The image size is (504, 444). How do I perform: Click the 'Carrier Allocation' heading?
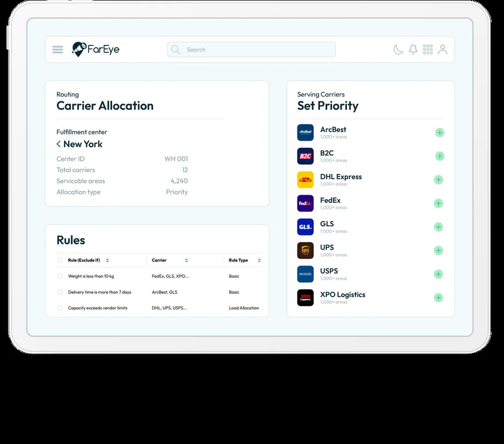105,106
